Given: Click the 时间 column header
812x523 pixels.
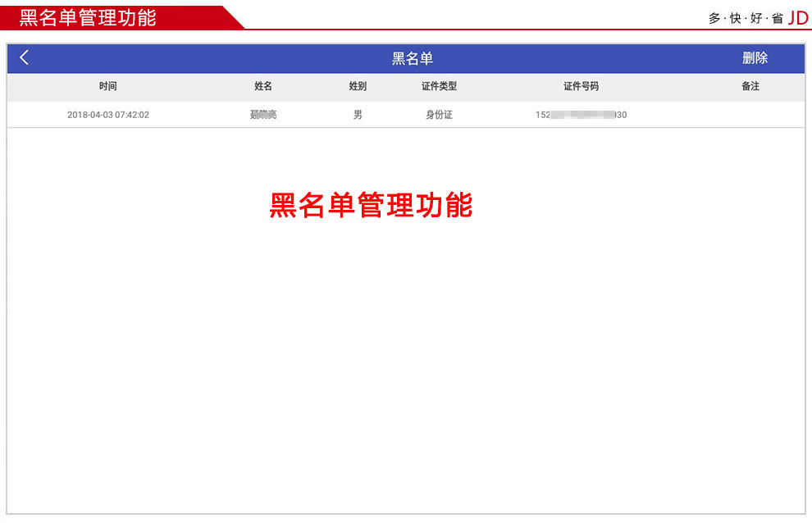Looking at the screenshot, I should pos(108,86).
